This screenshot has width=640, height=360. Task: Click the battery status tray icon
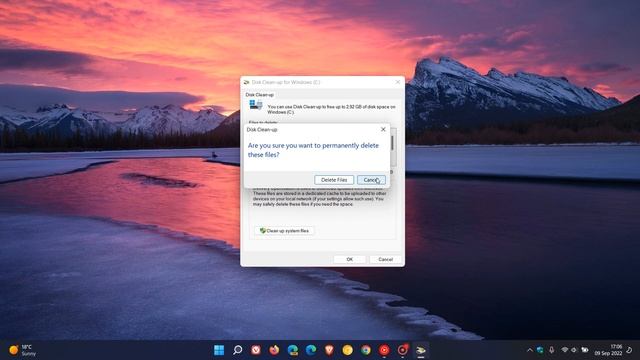(585, 350)
